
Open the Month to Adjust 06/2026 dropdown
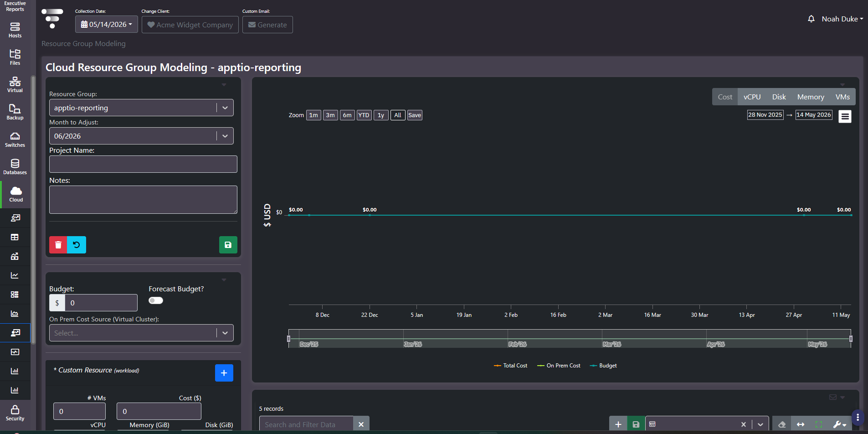coord(141,136)
